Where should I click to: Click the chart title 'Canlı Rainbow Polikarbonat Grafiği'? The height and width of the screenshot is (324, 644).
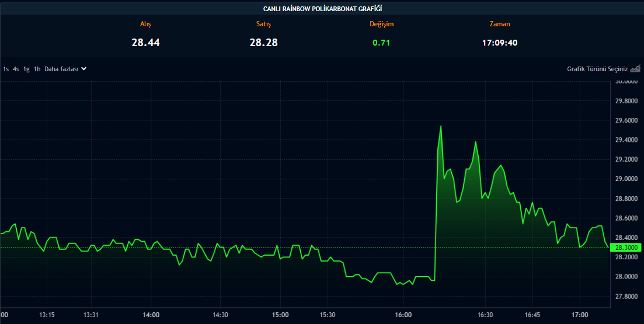322,8
